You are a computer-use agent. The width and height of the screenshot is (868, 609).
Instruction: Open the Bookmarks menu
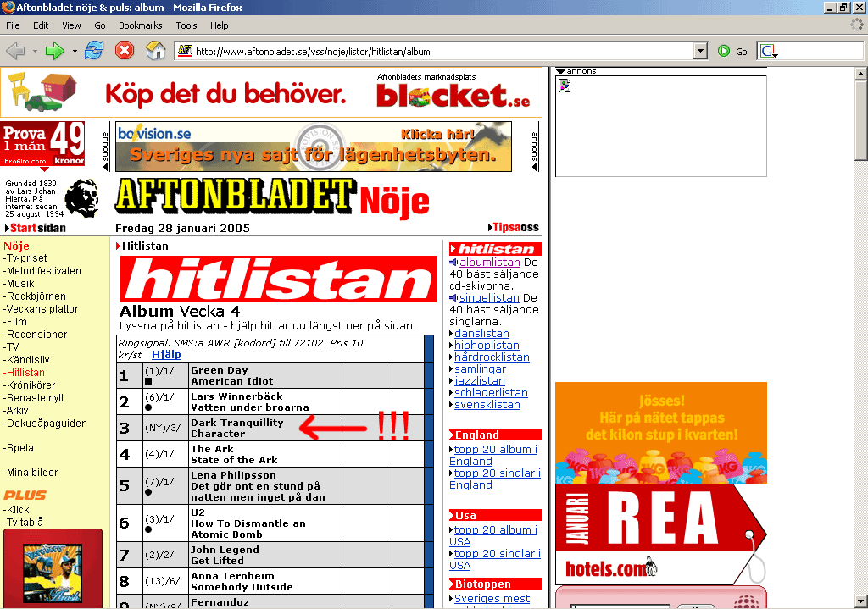pyautogui.click(x=140, y=25)
